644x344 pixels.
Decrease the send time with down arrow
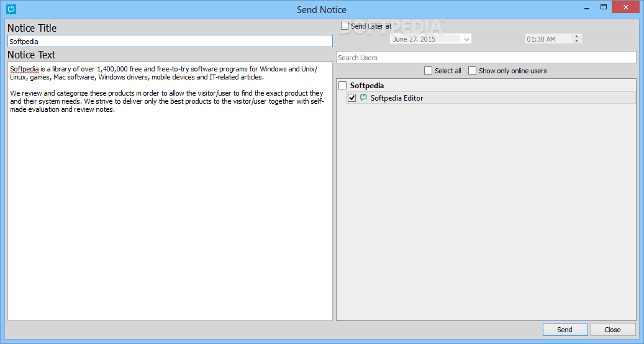(577, 41)
